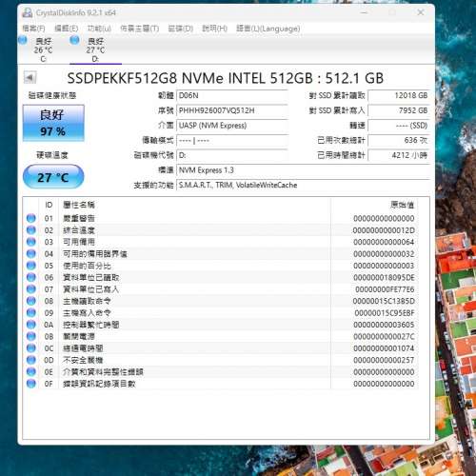This screenshot has width=476, height=476.
Task: Click the power on hours value 4212
Action: (399, 155)
